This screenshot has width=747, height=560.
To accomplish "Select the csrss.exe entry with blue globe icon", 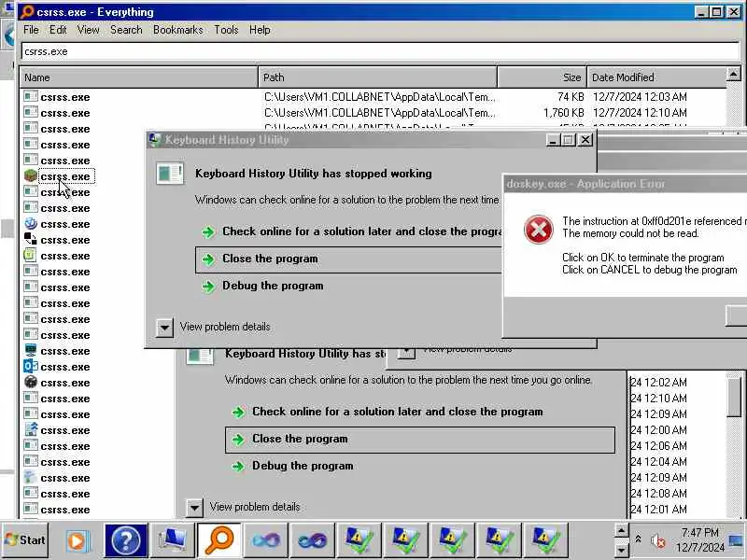I will pos(57,224).
